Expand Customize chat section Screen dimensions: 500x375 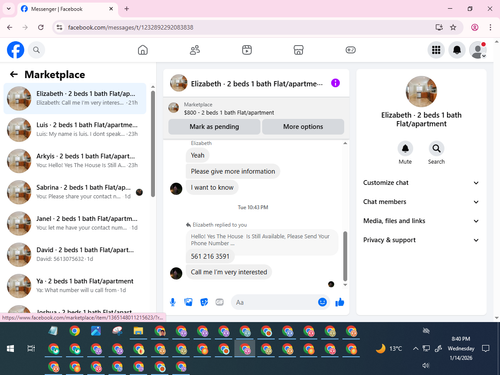(x=421, y=183)
